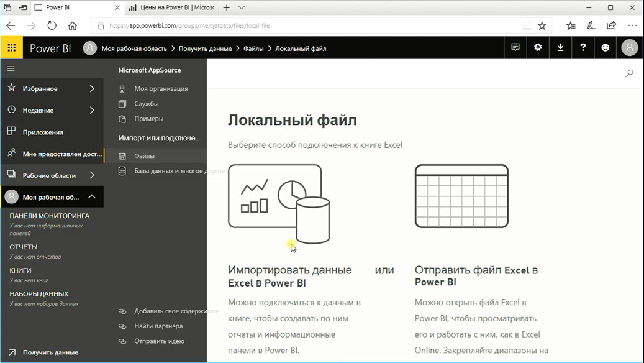Click the search magnifier icon
Viewport: 644px width, 363px height.
(x=629, y=73)
